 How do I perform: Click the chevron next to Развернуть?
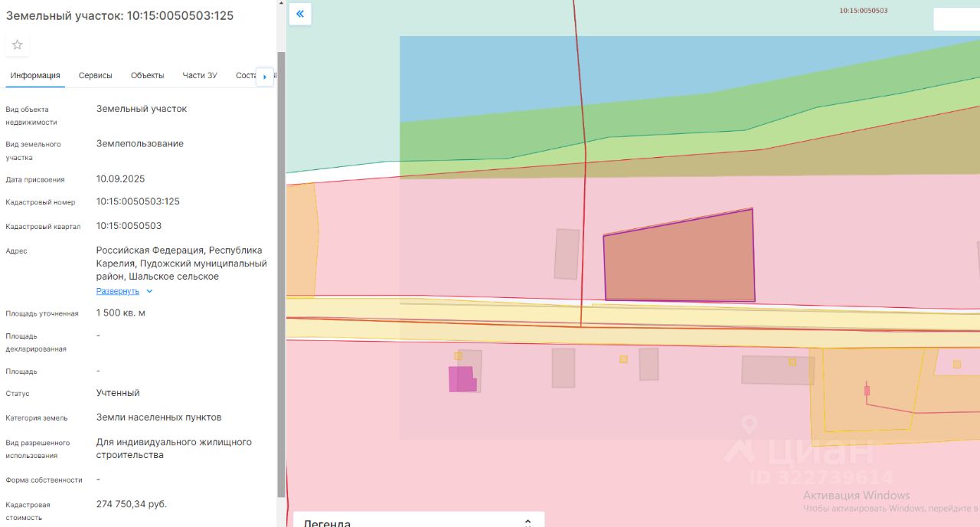149,291
